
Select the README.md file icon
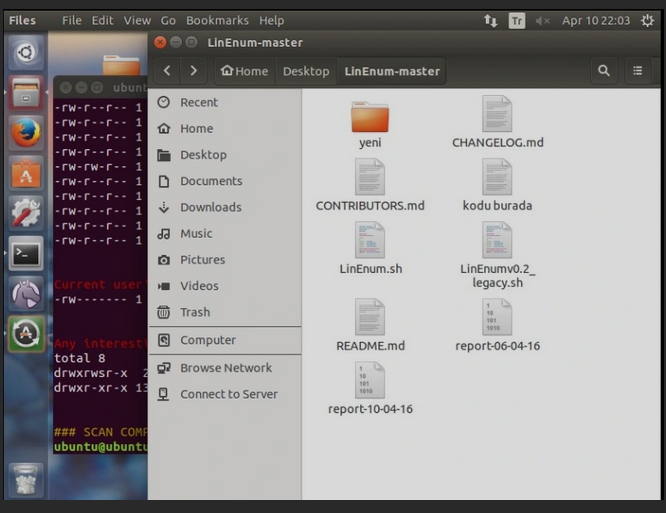coord(370,317)
